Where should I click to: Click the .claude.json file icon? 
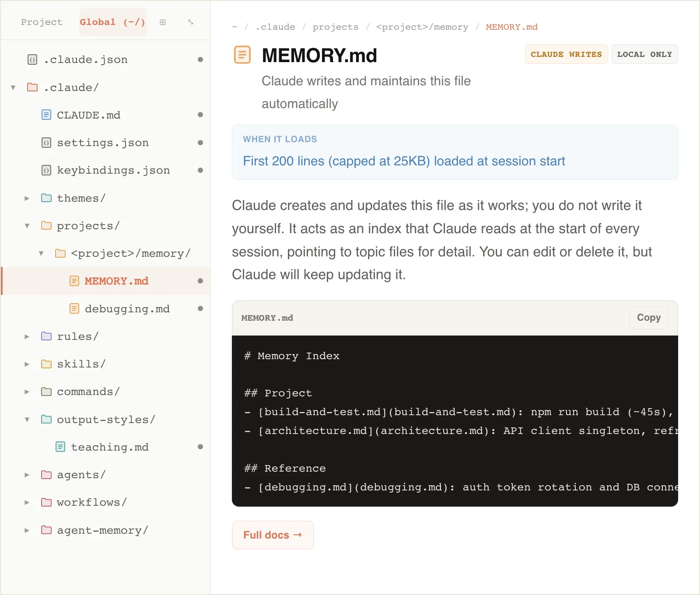point(32,59)
